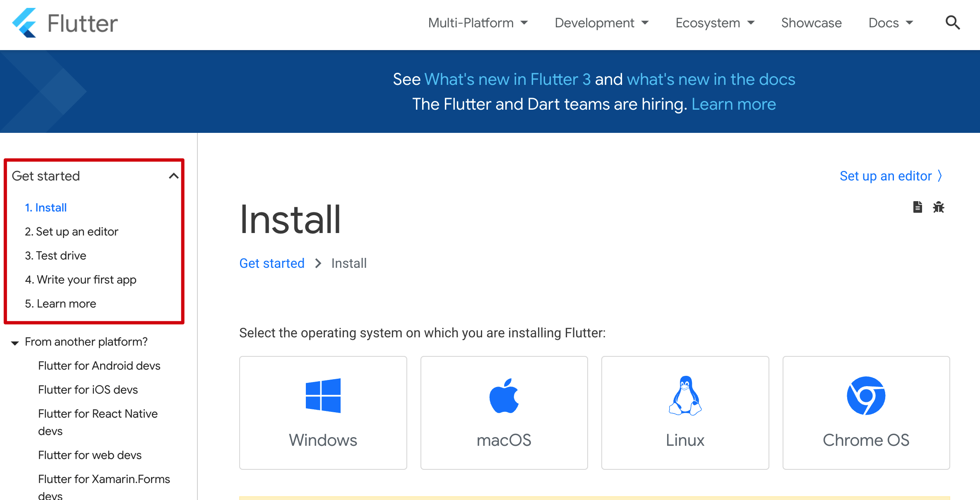
Task: Select the Apple macOS icon
Action: [x=504, y=396]
